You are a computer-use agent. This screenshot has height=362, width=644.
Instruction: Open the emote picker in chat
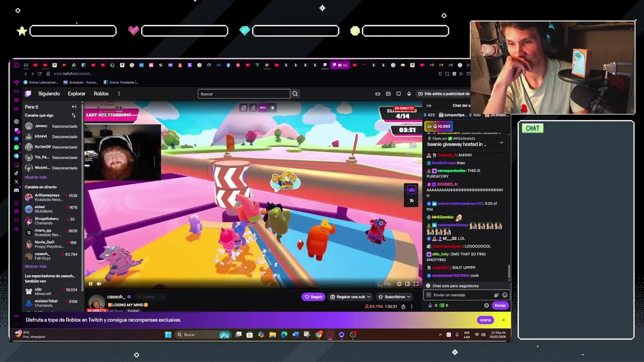click(505, 295)
